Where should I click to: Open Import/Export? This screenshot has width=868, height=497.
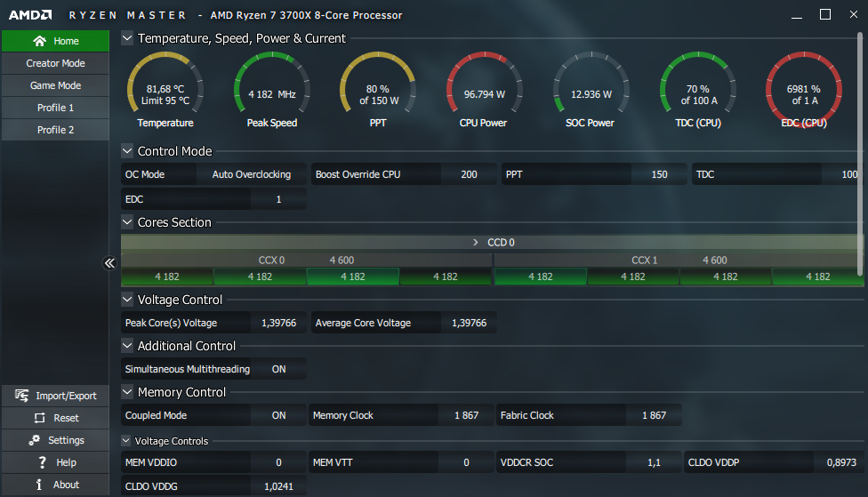click(55, 396)
